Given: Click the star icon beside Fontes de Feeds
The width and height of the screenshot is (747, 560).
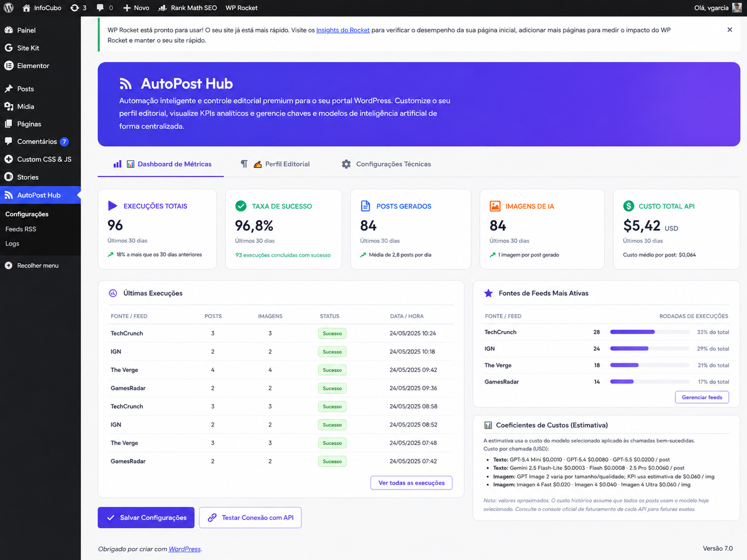Looking at the screenshot, I should 488,293.
